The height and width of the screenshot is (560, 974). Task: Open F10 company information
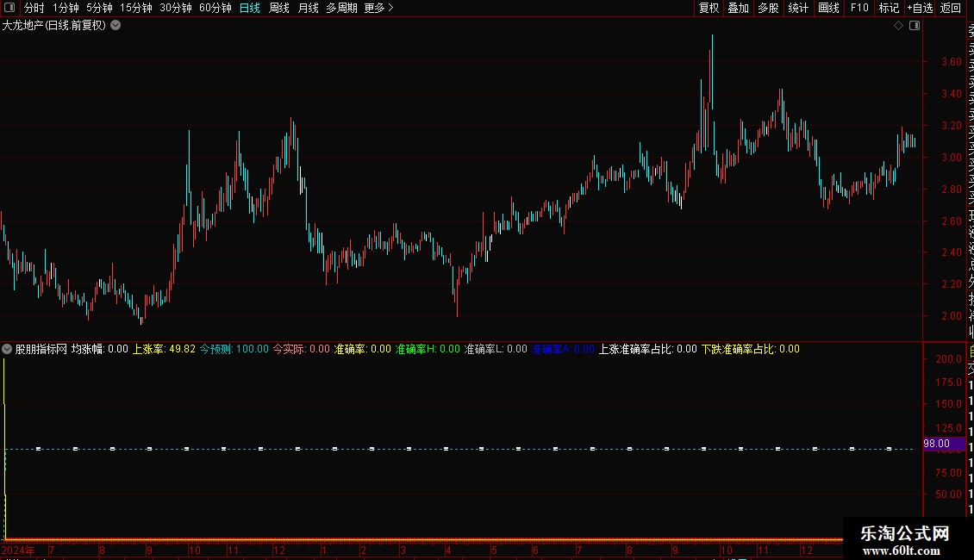tap(859, 8)
